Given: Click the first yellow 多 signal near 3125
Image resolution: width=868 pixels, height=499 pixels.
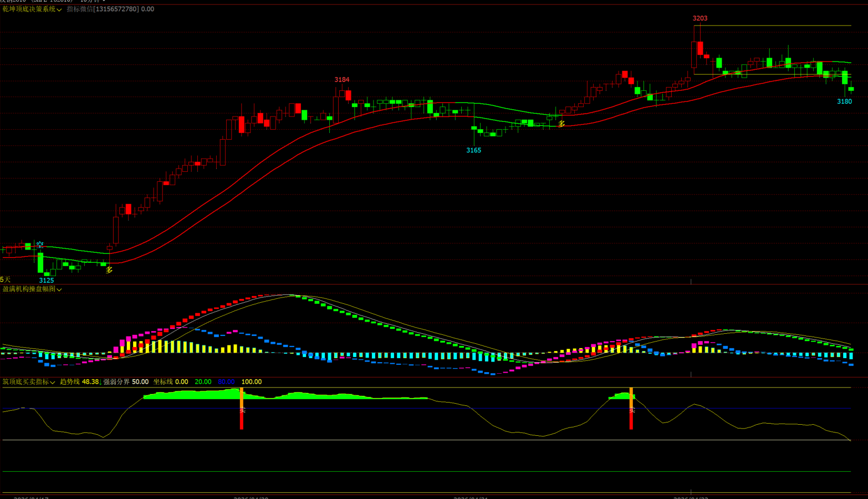Looking at the screenshot, I should pyautogui.click(x=109, y=270).
